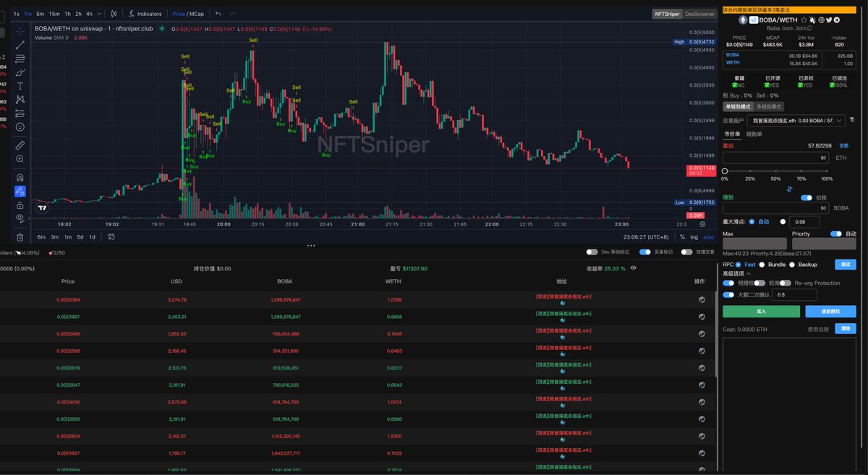Open the trading account wallet dropdown

[x=795, y=121]
